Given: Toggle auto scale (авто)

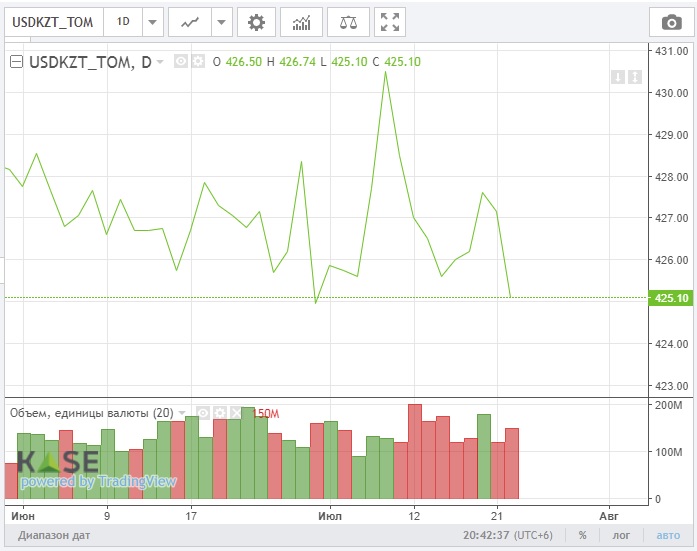Looking at the screenshot, I should [668, 535].
